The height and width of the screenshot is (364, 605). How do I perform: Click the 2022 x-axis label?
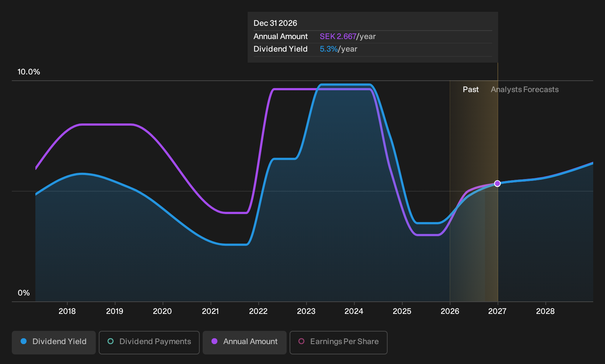(258, 311)
